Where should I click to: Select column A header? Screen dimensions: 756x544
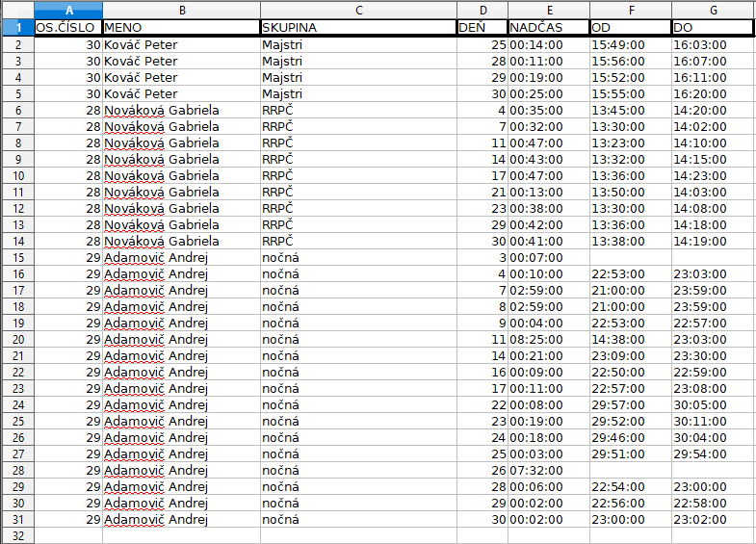(x=68, y=11)
